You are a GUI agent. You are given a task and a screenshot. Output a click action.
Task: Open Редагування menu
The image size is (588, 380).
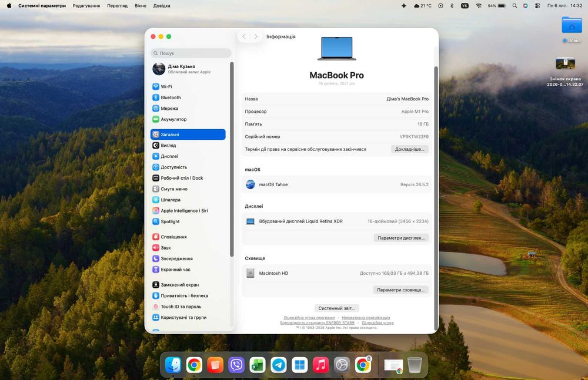(x=86, y=6)
